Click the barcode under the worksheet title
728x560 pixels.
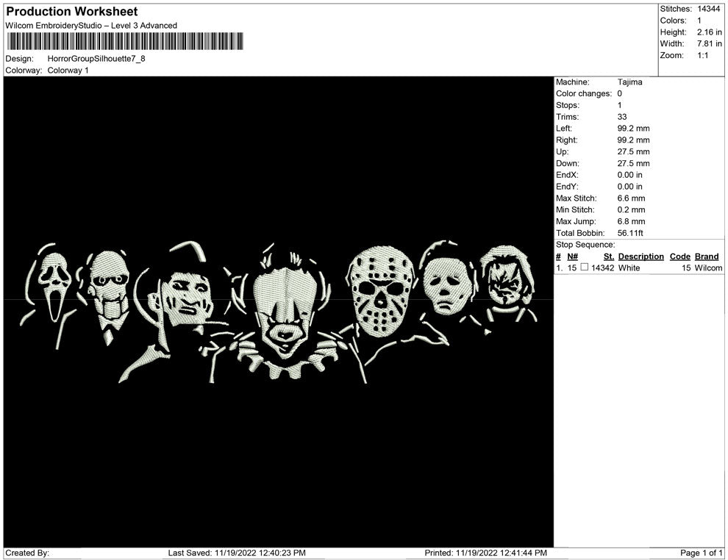point(125,41)
